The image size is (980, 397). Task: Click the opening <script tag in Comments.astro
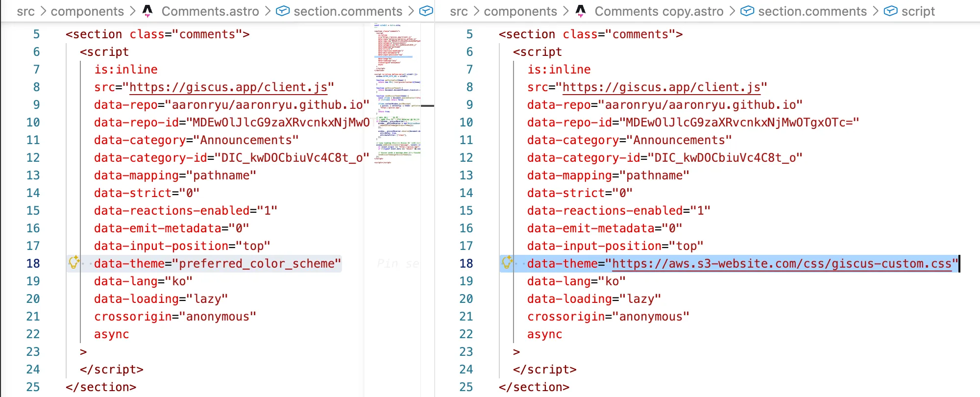tap(104, 52)
